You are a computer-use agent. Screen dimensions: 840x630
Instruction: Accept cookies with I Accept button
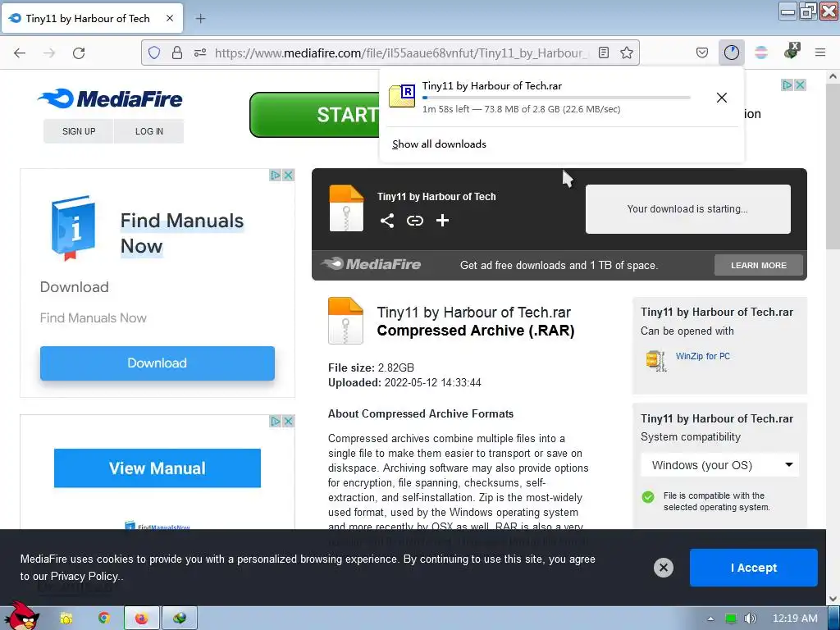pyautogui.click(x=753, y=568)
